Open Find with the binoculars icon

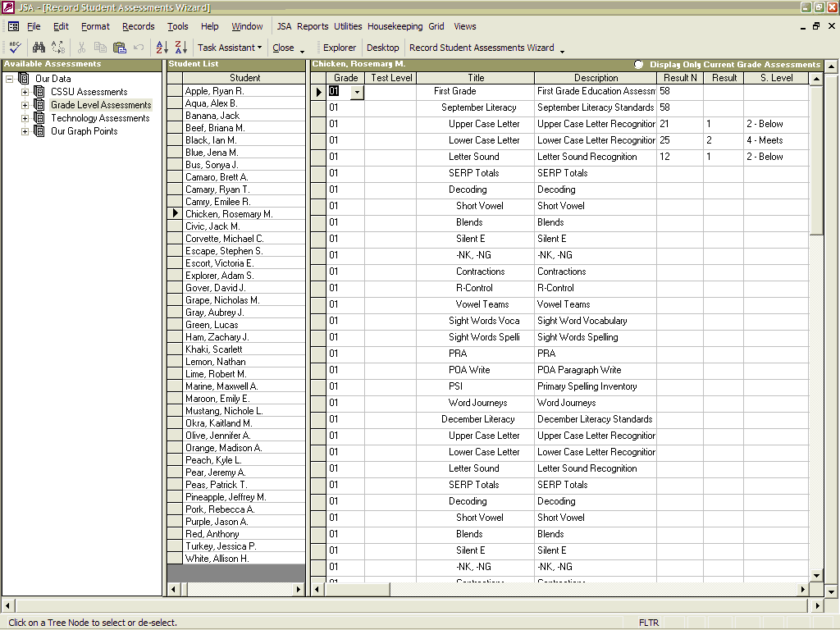click(39, 48)
